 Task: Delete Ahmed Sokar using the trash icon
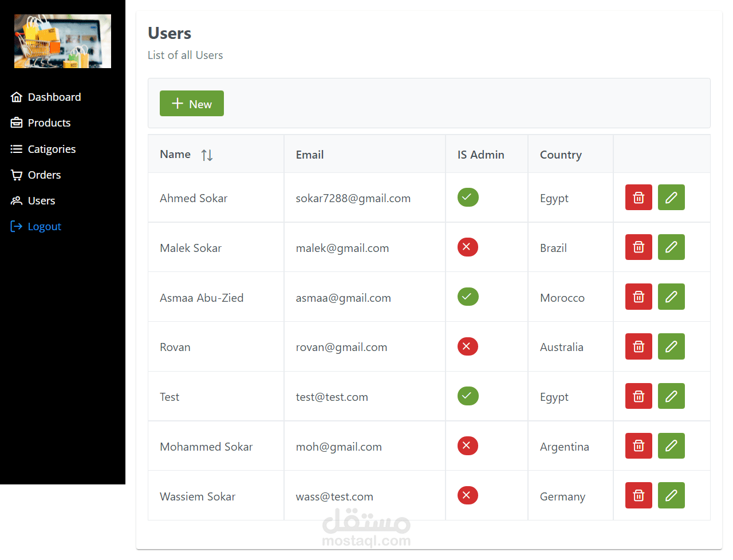(639, 198)
